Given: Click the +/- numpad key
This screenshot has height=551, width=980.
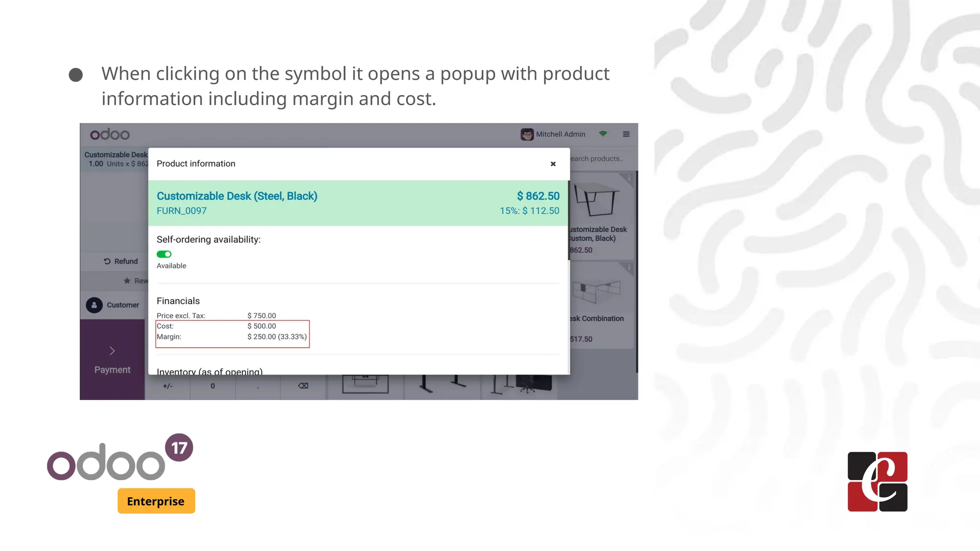Looking at the screenshot, I should click(x=167, y=386).
